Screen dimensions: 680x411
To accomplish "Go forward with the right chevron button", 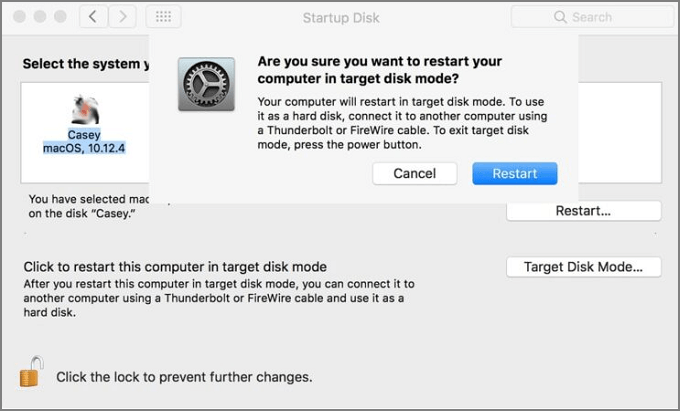I will [x=123, y=17].
